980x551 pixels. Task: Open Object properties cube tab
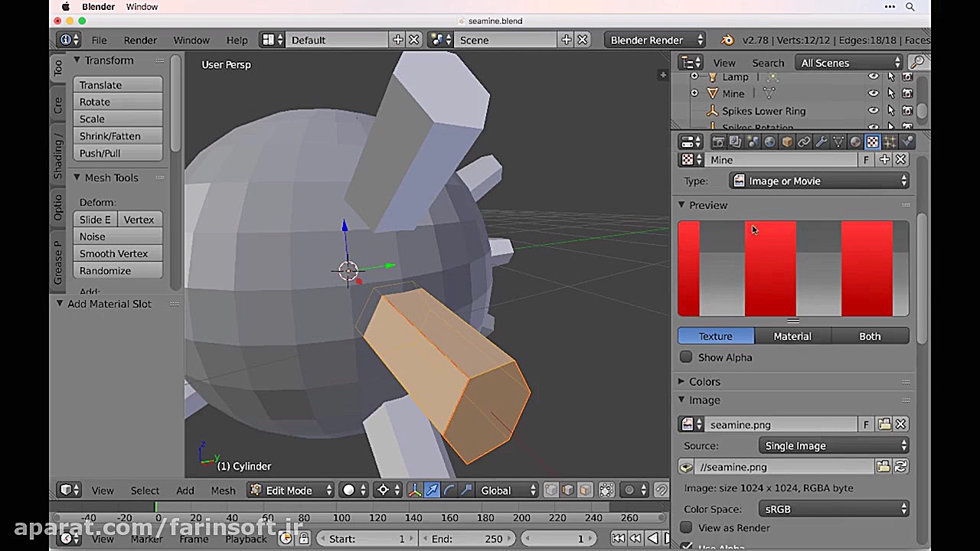click(x=787, y=142)
